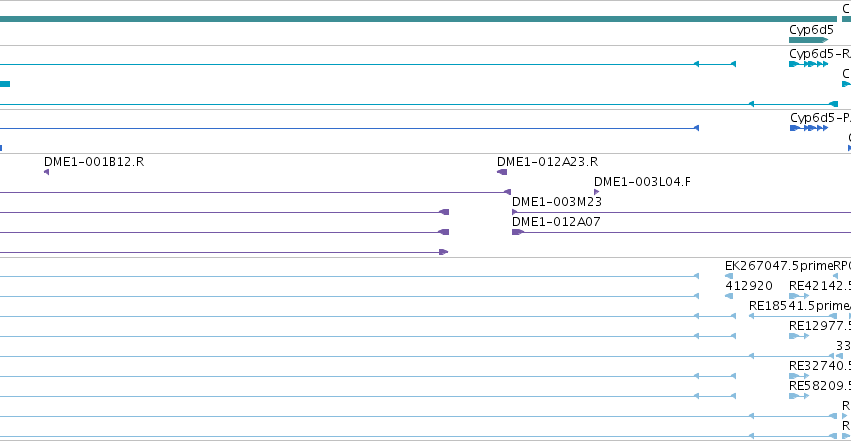
Task: Select the Cyp6d5-R. transcript exon glyph
Action: (809, 64)
